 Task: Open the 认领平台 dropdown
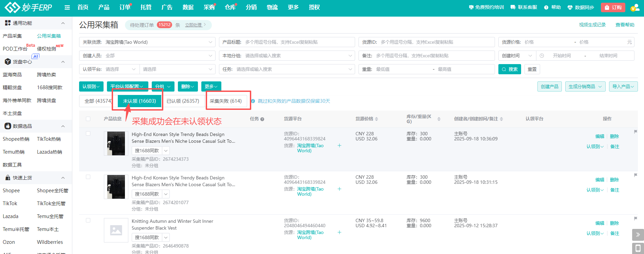(x=109, y=69)
